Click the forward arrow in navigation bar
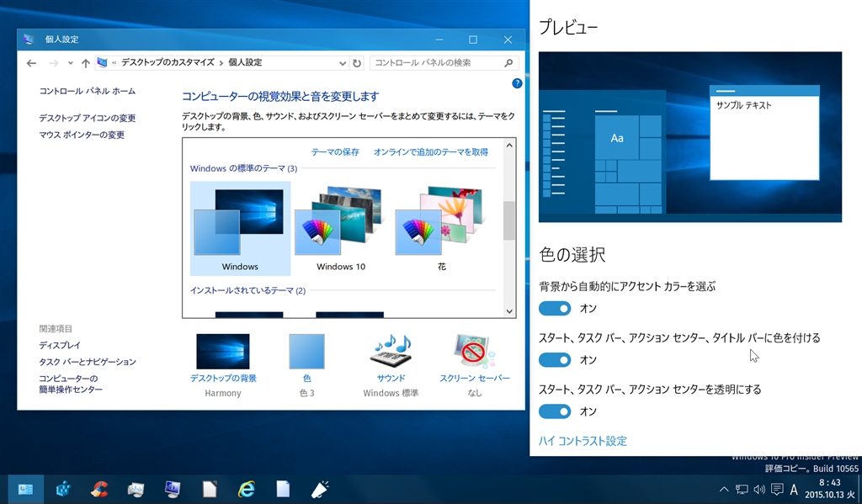Screen dimensions: 862x504 coord(53,63)
